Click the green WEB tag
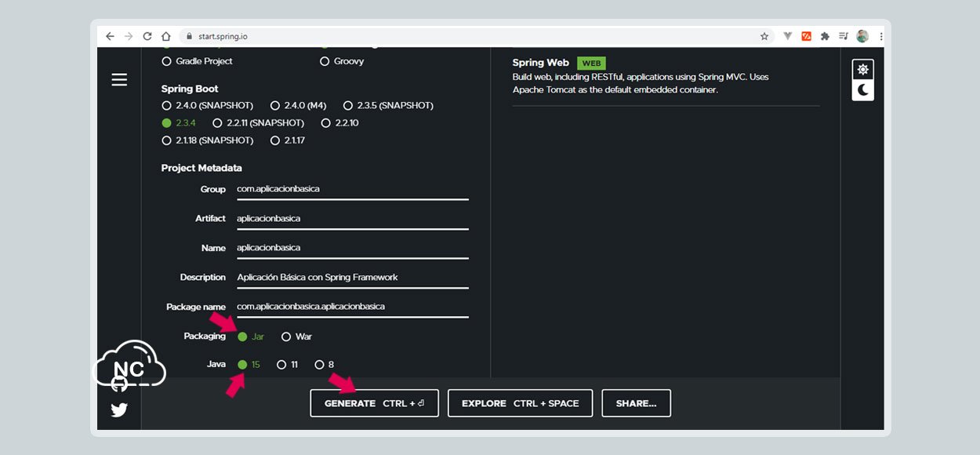Viewport: 980px width, 455px height. click(591, 64)
